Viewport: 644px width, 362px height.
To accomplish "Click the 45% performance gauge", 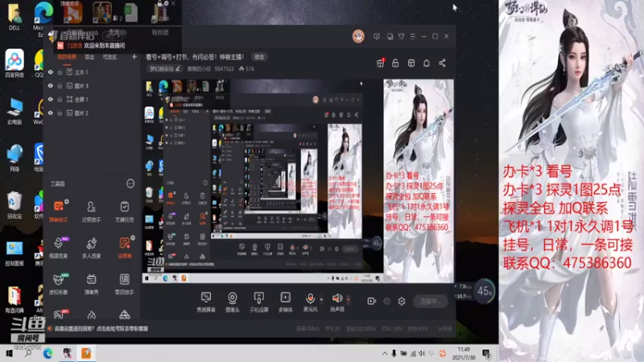I will pos(485,291).
